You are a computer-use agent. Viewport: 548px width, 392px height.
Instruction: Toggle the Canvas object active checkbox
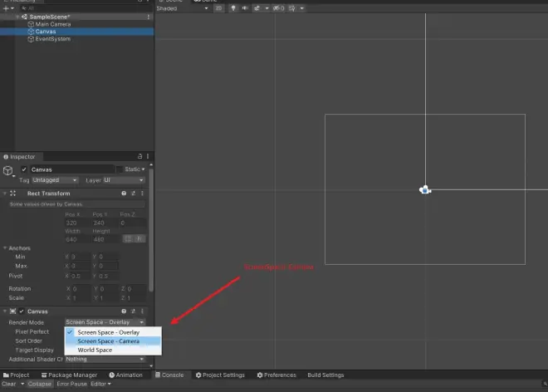pyautogui.click(x=24, y=169)
